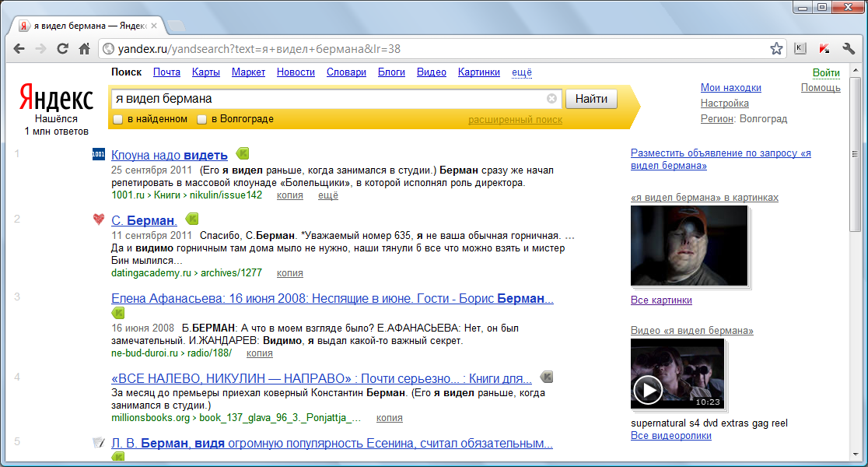Open cached копия of ne-bud-duroi.ru result

click(x=260, y=353)
